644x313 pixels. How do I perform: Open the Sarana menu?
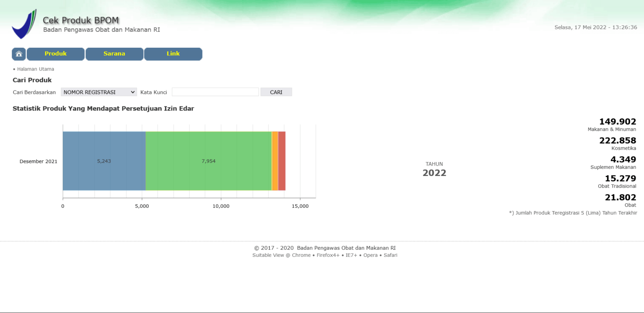(114, 54)
